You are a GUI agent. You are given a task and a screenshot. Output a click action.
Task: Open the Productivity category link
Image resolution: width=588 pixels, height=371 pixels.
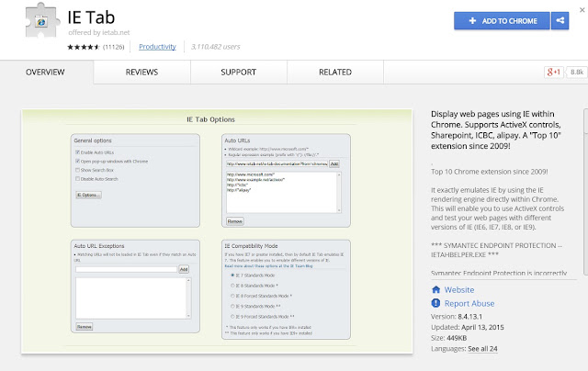[157, 47]
